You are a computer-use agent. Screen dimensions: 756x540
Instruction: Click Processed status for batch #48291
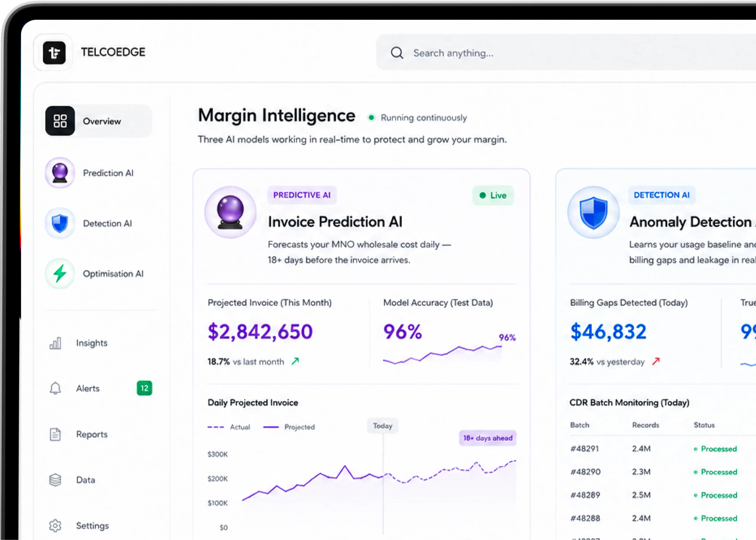(715, 449)
